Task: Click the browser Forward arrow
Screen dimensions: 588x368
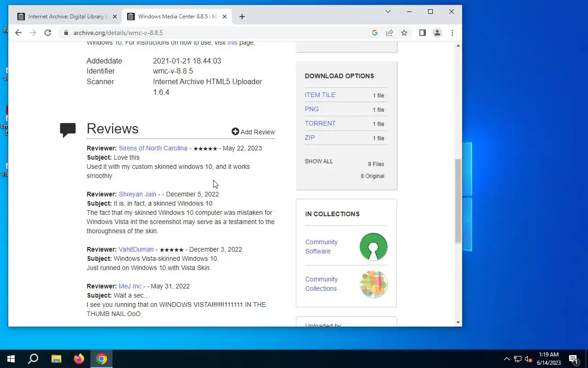Action: [33, 33]
